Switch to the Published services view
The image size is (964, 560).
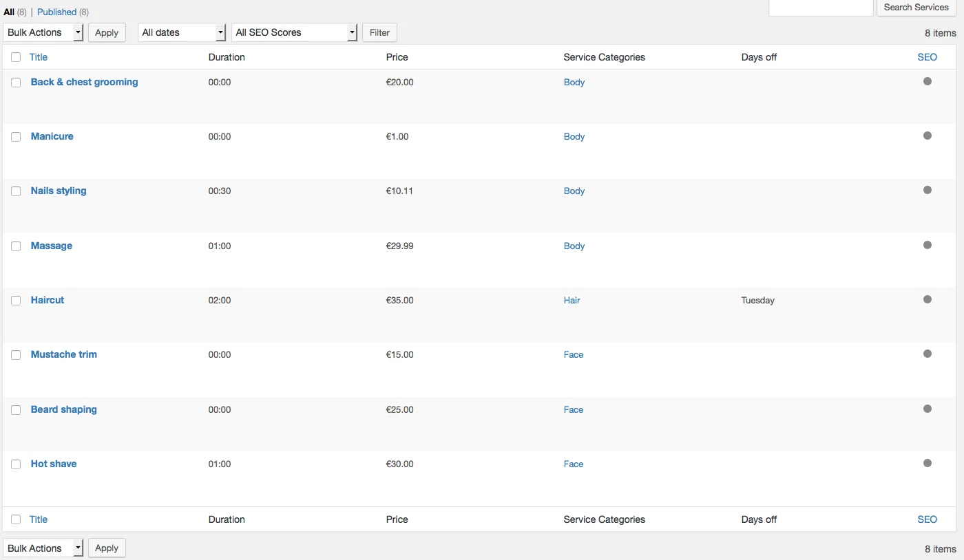click(x=57, y=12)
